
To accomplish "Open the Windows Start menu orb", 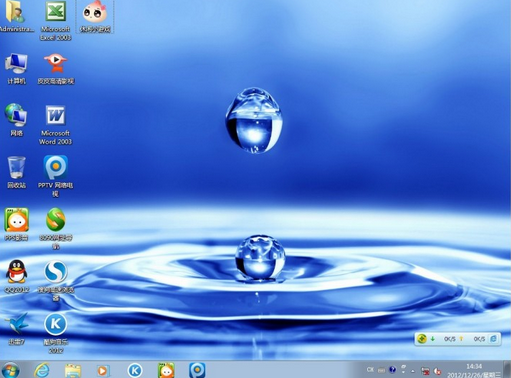I will point(10,370).
